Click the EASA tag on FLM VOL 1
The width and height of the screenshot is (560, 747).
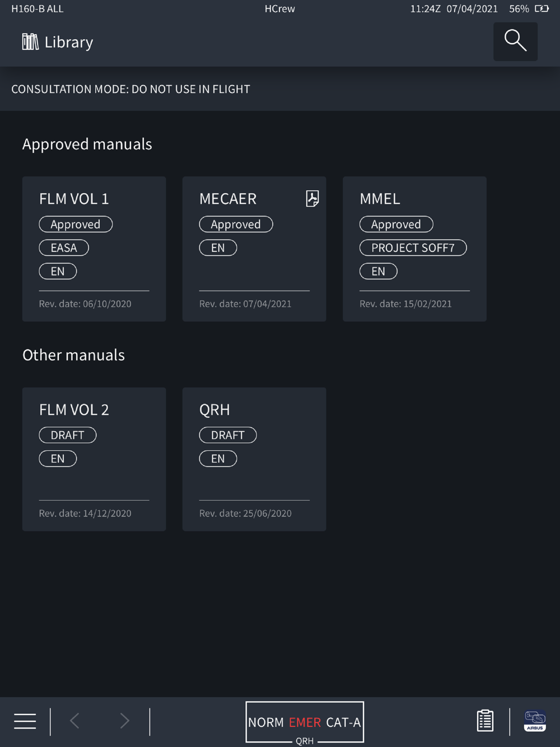coord(64,248)
